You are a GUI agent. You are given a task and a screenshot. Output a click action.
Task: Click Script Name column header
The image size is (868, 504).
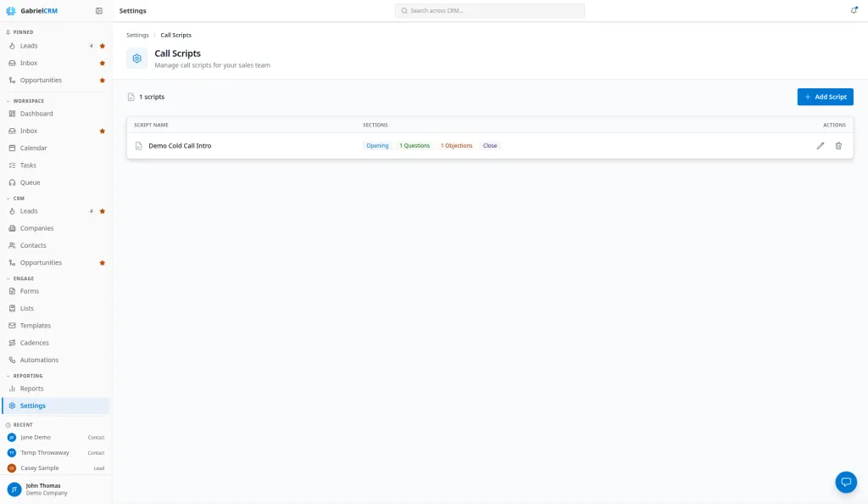click(x=151, y=126)
